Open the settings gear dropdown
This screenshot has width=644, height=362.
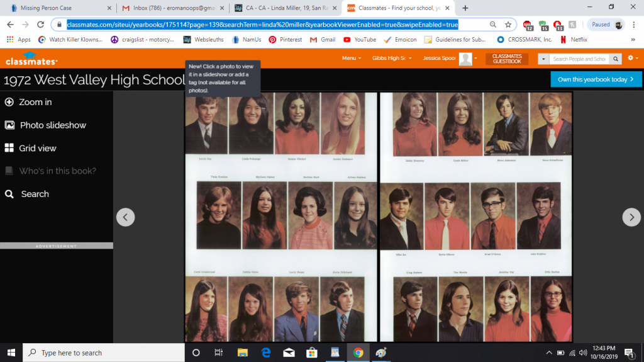[x=633, y=59]
